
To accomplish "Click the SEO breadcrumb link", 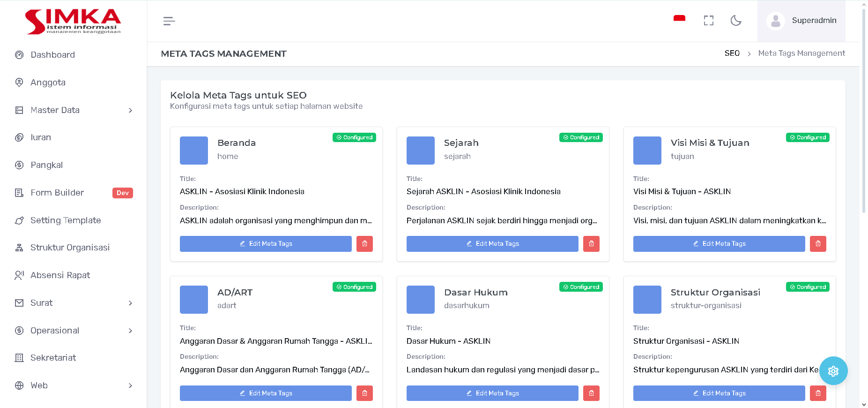I will [x=732, y=53].
